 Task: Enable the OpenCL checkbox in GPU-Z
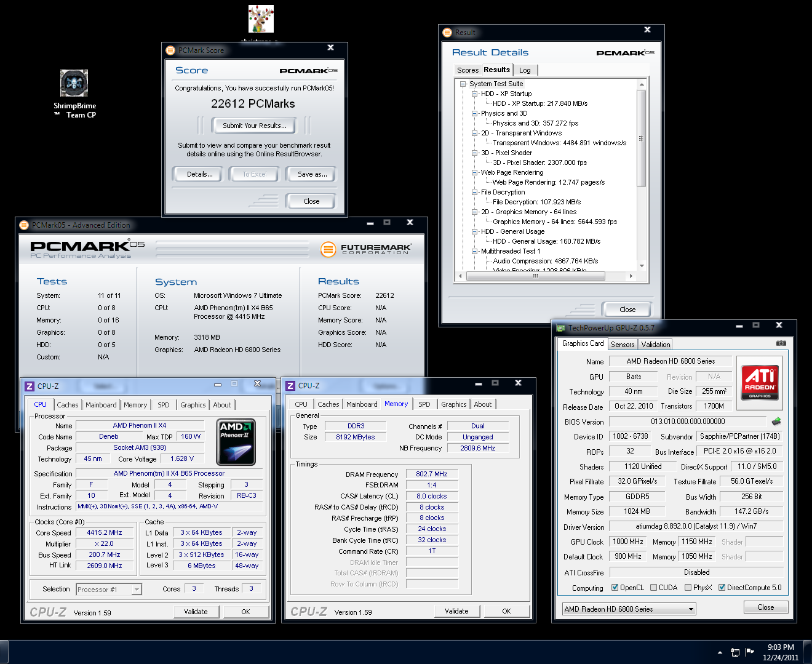[x=615, y=587]
